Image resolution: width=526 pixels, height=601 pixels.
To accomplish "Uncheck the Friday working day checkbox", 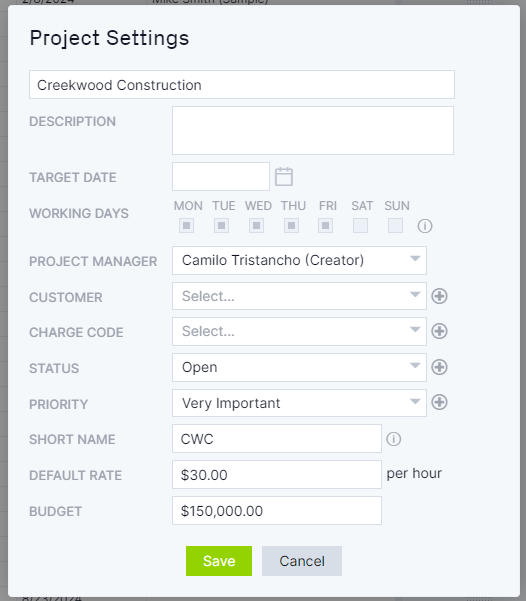I will pos(325,225).
